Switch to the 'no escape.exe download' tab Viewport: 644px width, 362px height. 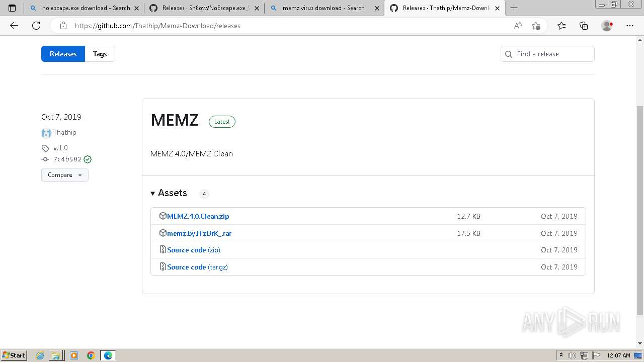(x=84, y=8)
